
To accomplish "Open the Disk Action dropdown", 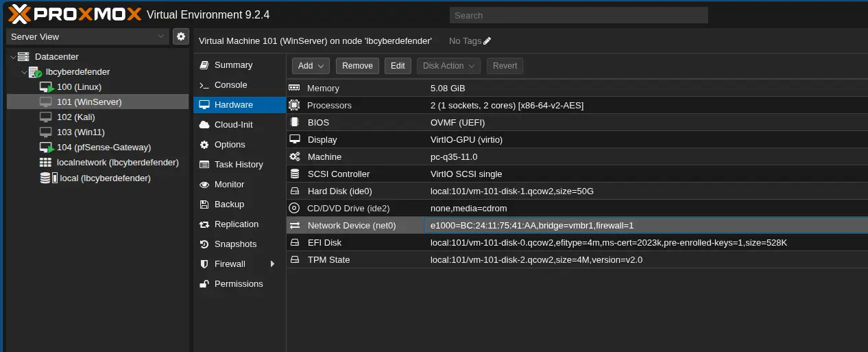I will point(449,66).
